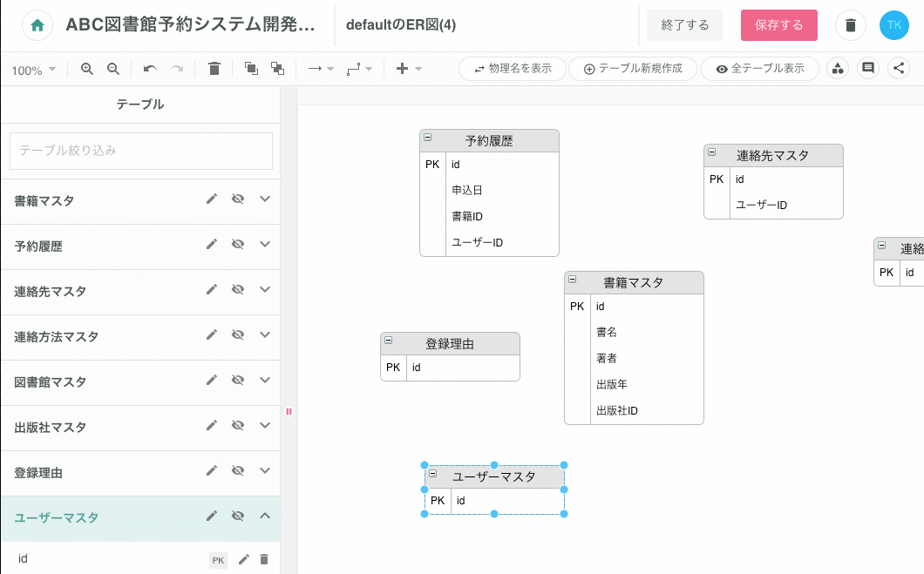Viewport: 924px width, 574px height.
Task: Undo the last diagram action
Action: point(150,69)
